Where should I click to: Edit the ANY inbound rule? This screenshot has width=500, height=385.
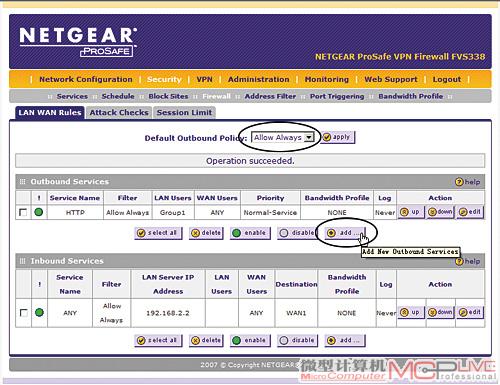470,312
